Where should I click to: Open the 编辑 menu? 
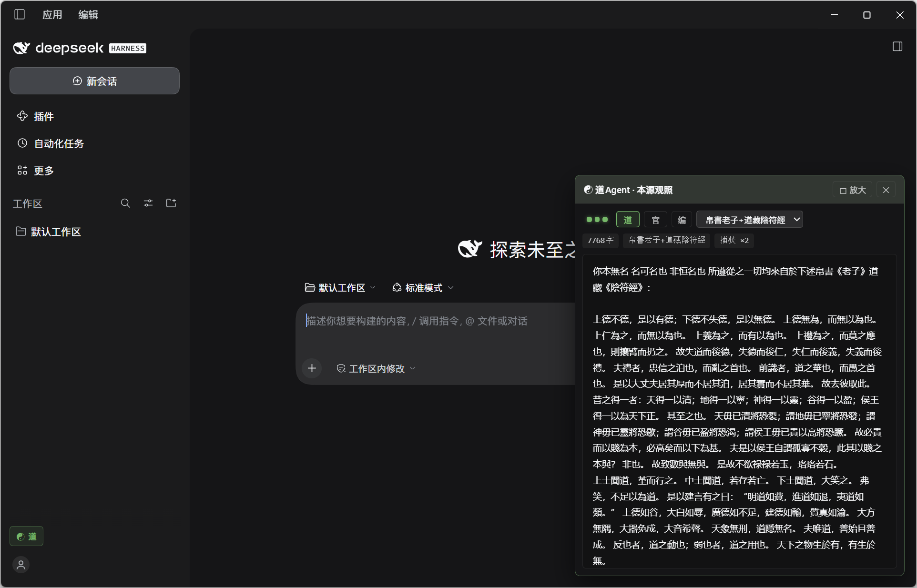pos(88,14)
